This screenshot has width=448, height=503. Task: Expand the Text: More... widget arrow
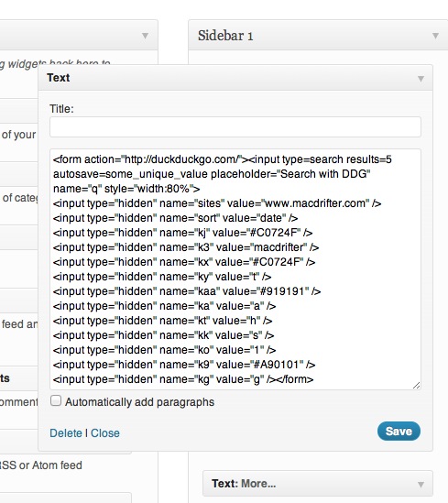[421, 484]
